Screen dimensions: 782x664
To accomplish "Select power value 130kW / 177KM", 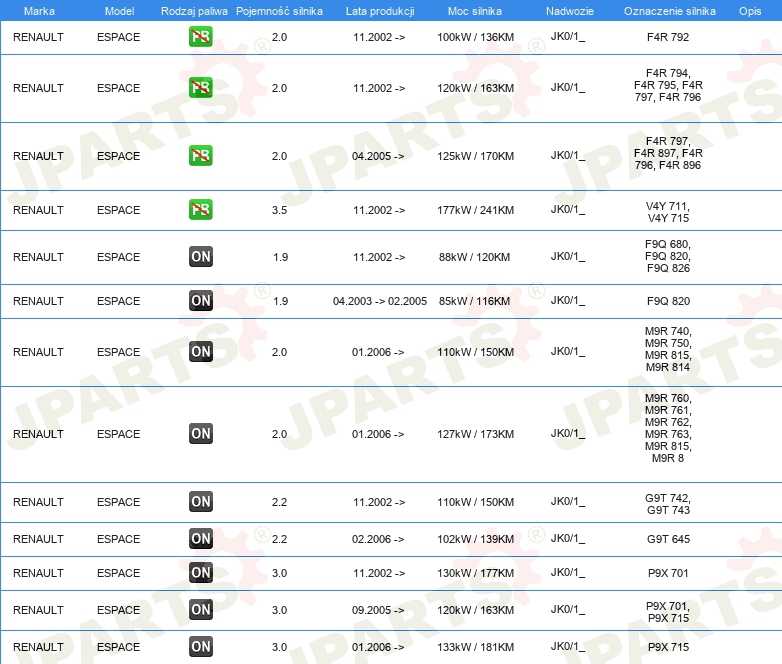I will (x=475, y=573).
